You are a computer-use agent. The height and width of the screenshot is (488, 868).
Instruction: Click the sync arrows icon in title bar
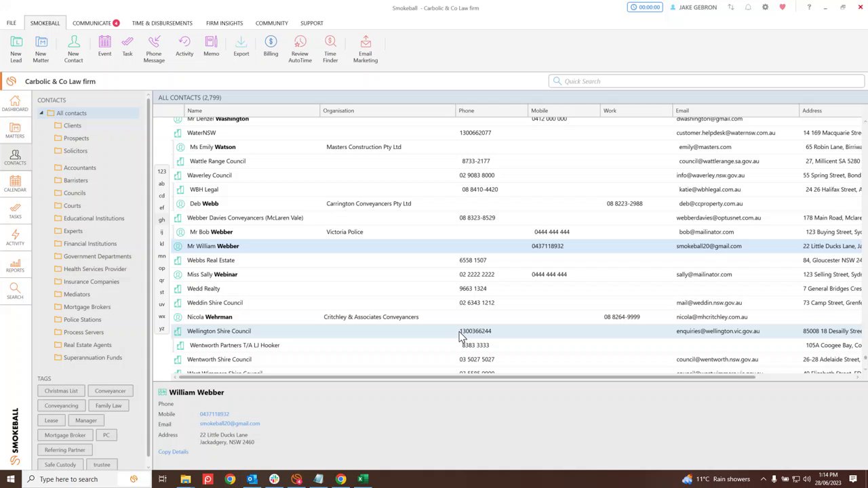click(731, 7)
